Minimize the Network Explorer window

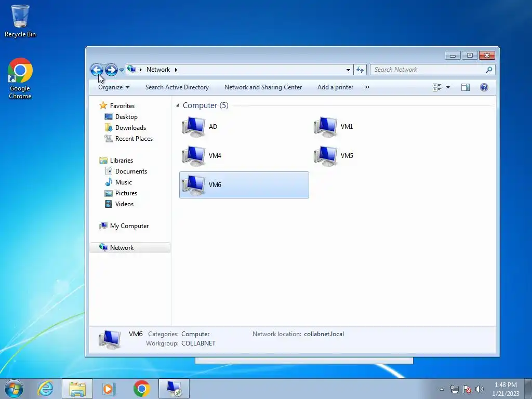tap(453, 55)
